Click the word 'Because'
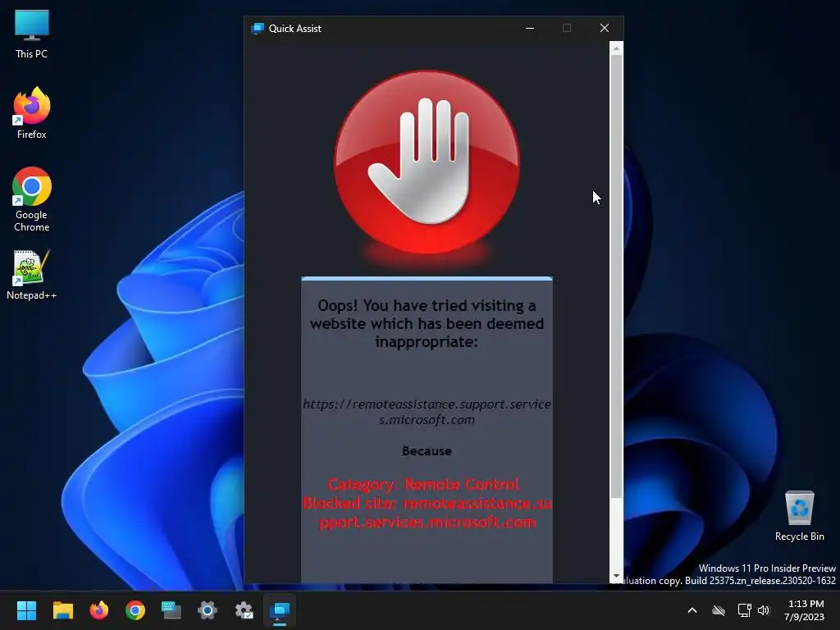This screenshot has width=840, height=630. [427, 451]
